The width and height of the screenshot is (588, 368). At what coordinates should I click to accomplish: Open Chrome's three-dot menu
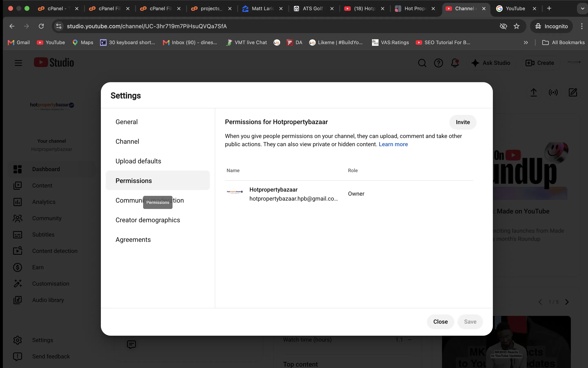582,26
